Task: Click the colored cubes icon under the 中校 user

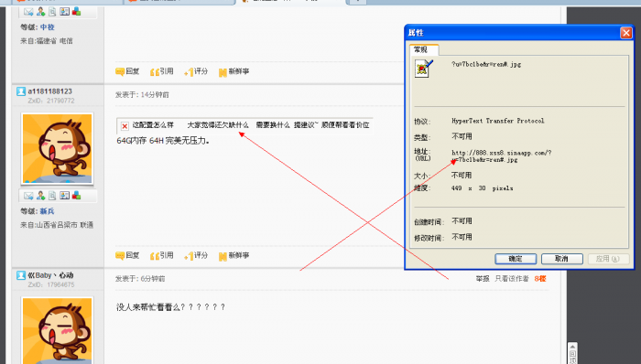Action: point(76,12)
